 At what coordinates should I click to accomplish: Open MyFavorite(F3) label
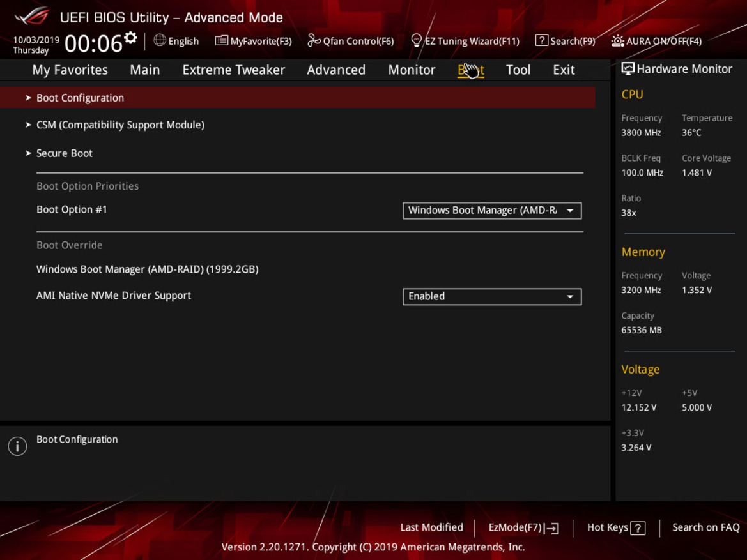(261, 41)
